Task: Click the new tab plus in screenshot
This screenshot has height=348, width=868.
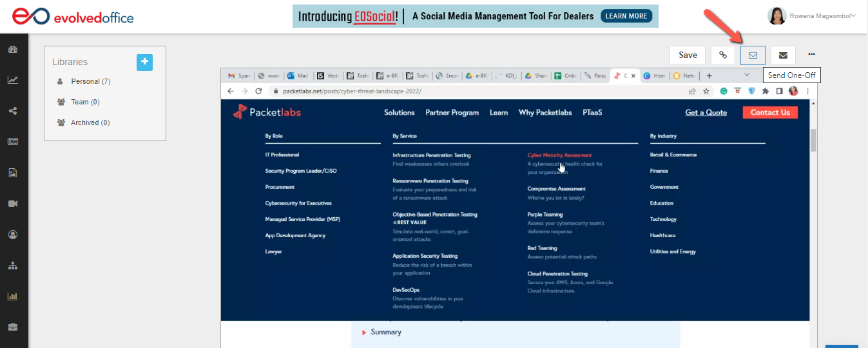Action: [709, 75]
